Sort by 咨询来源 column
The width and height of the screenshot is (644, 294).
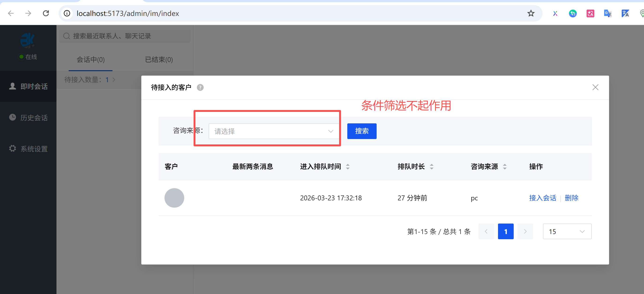505,167
